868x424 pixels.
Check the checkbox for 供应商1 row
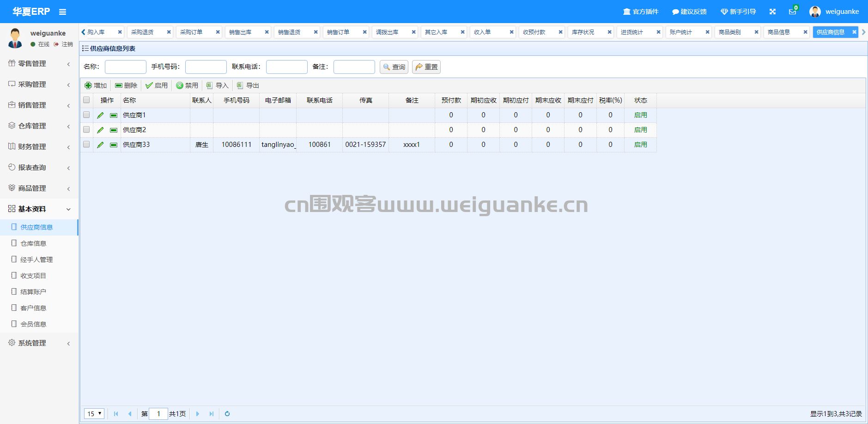[86, 115]
